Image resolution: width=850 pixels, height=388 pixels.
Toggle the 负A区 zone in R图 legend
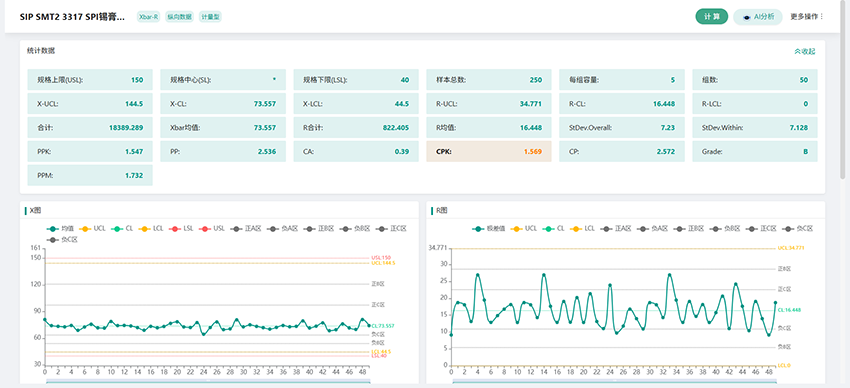[x=653, y=229]
